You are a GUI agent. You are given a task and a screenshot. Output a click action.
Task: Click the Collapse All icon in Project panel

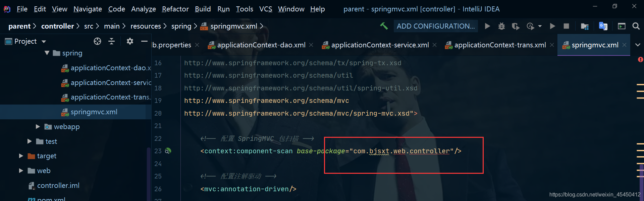click(112, 41)
